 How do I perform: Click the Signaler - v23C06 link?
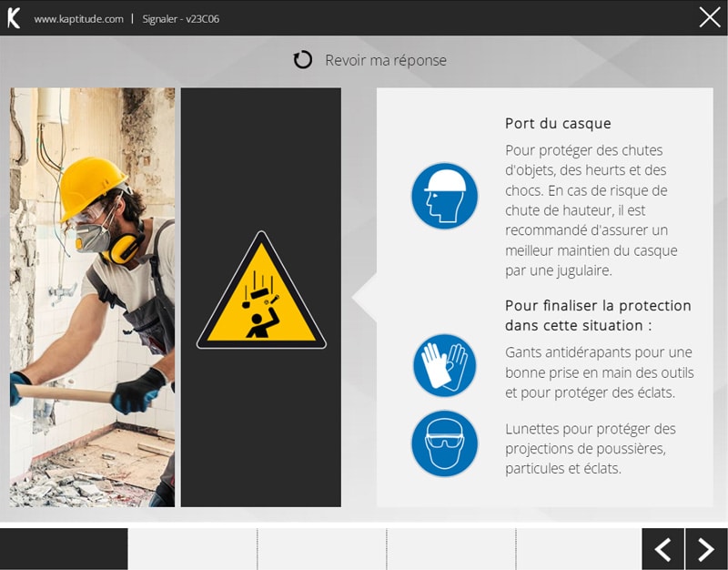pos(181,19)
